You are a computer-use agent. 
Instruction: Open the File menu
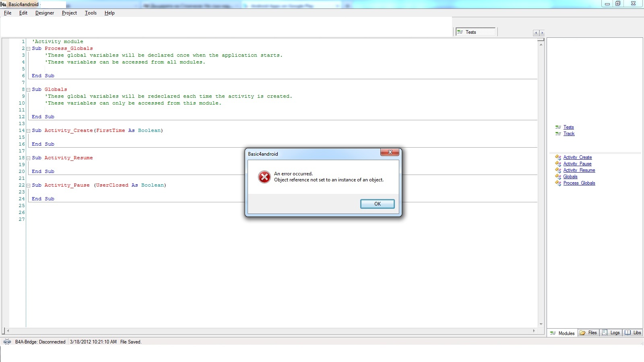click(8, 13)
